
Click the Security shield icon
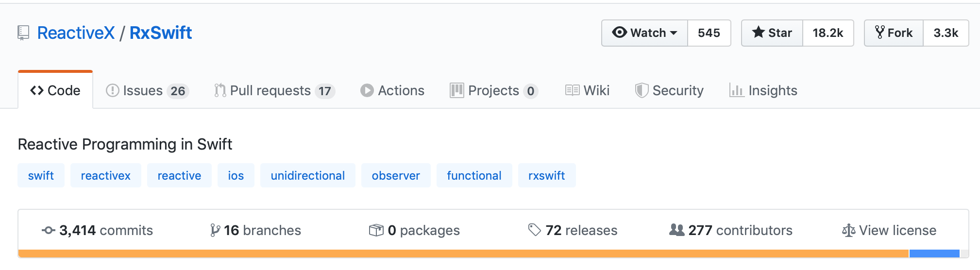[642, 90]
